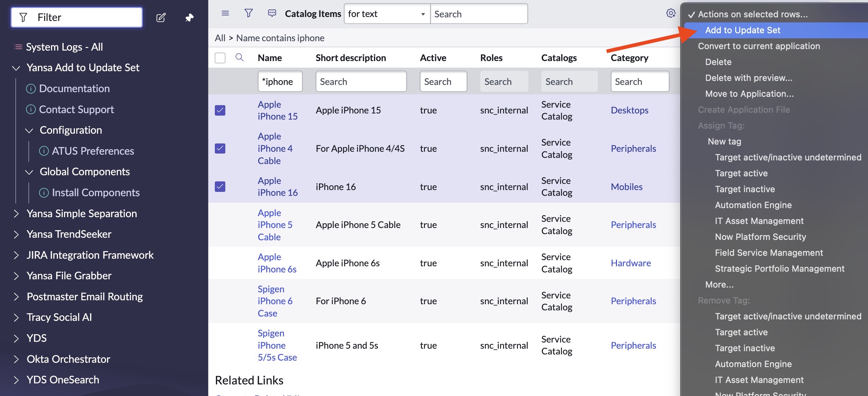
Task: Click the edit application menu pencil icon
Action: [161, 17]
